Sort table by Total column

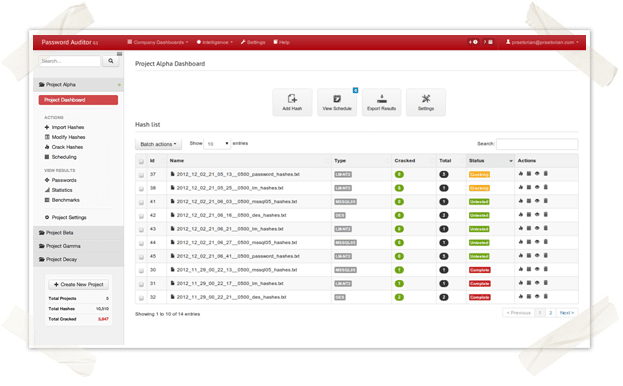[x=451, y=160]
